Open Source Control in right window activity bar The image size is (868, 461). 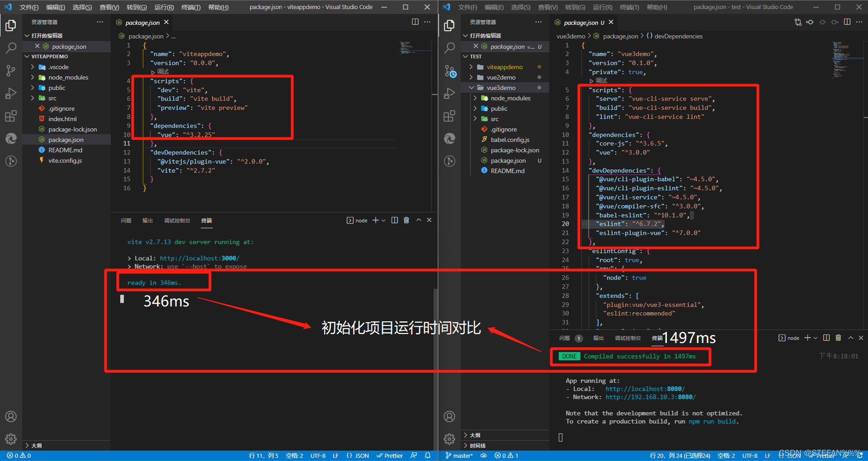(x=449, y=71)
